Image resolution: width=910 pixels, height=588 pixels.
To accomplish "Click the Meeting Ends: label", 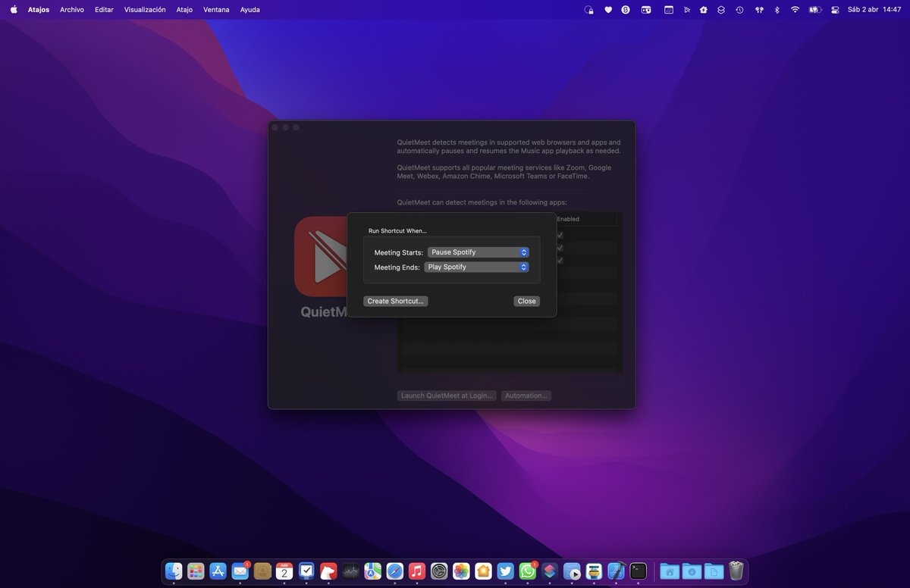I will point(397,267).
